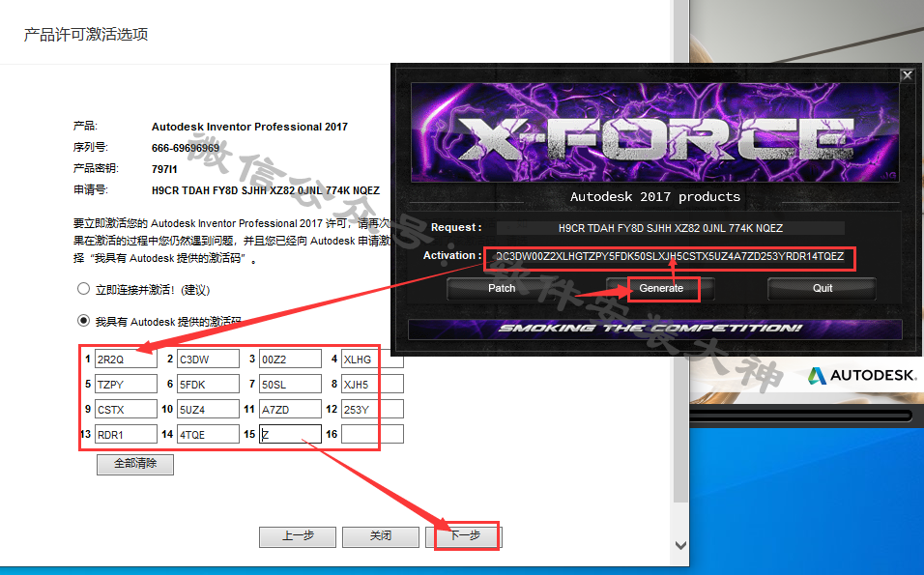924x575 pixels.
Task: Click activation code field 11 containing A7ZD
Action: coord(290,409)
